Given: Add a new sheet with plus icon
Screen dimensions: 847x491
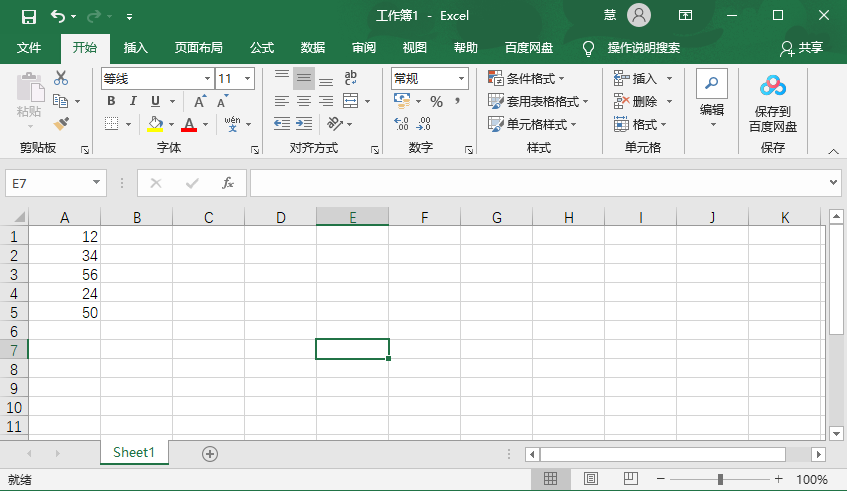Looking at the screenshot, I should [210, 453].
